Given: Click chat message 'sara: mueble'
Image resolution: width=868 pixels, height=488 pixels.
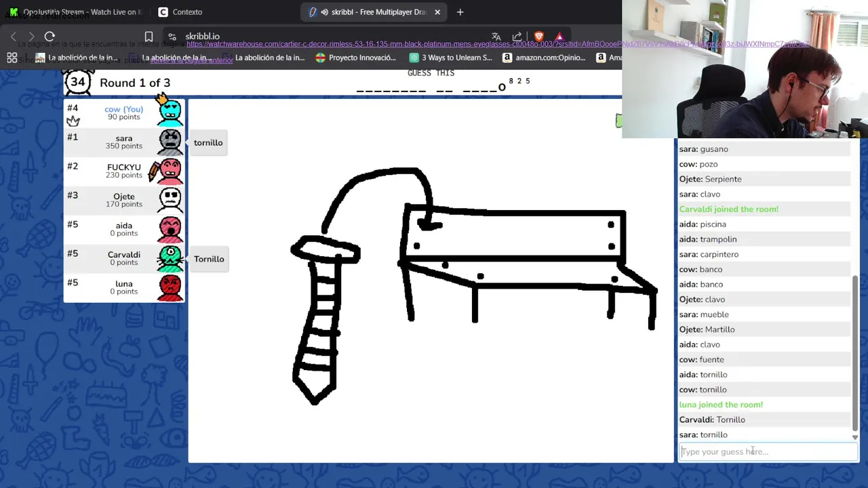Looking at the screenshot, I should [704, 314].
